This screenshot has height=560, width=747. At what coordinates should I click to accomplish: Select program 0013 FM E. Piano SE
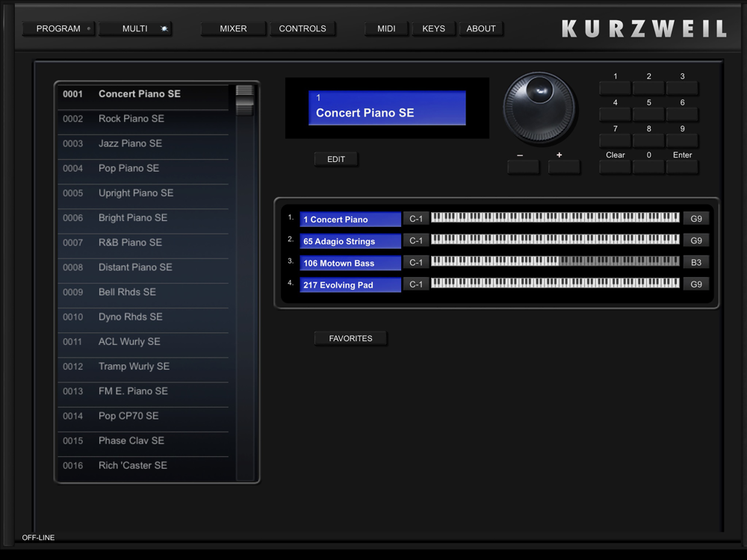tap(143, 395)
